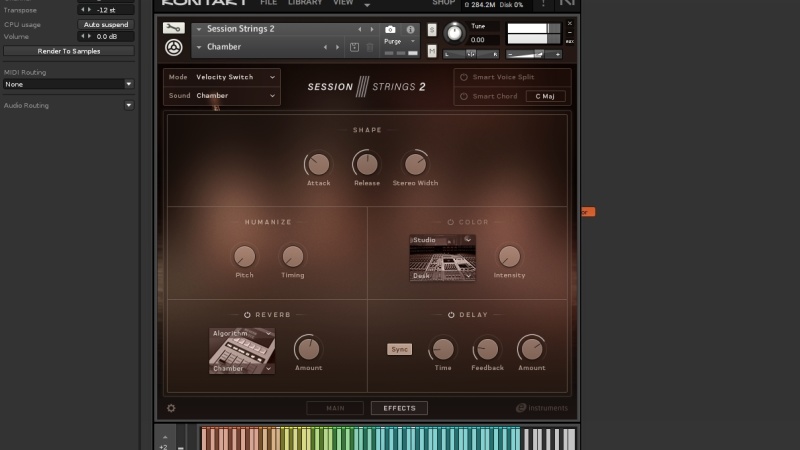
Task: Open the Studio color type dropdown
Action: pyautogui.click(x=442, y=240)
